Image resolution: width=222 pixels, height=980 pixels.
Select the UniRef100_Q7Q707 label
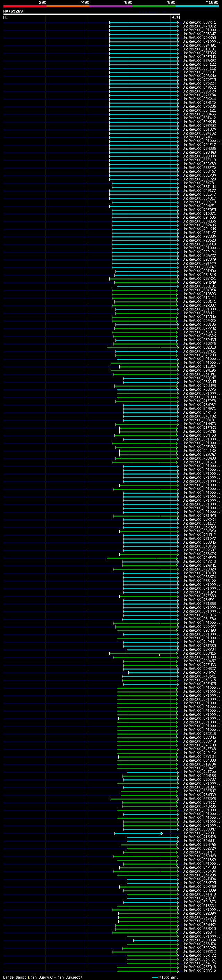point(199,898)
